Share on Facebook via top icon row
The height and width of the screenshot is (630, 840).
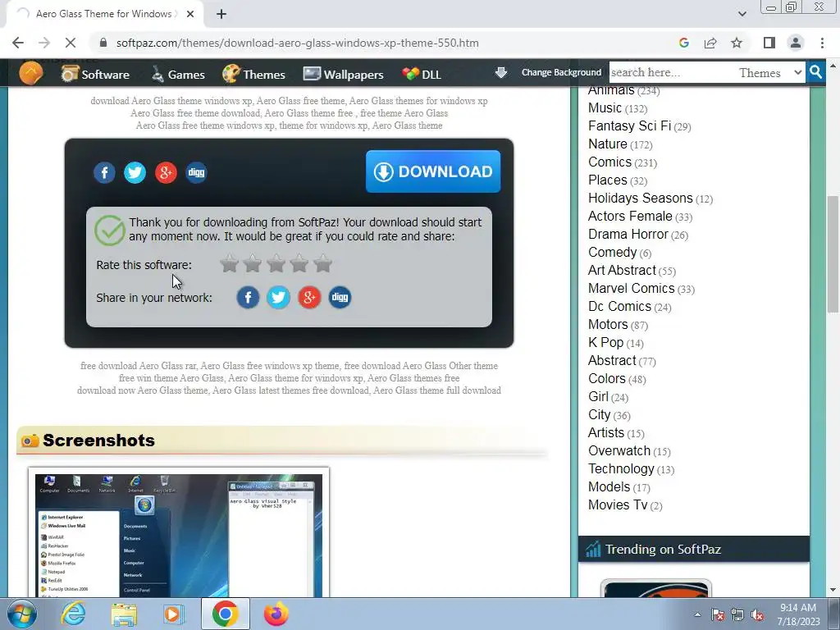[x=104, y=172]
